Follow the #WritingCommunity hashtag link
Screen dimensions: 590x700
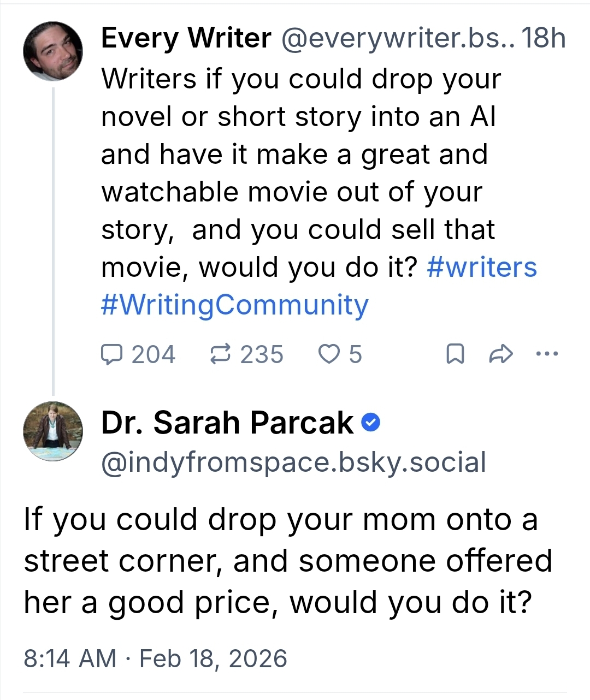pyautogui.click(x=235, y=305)
